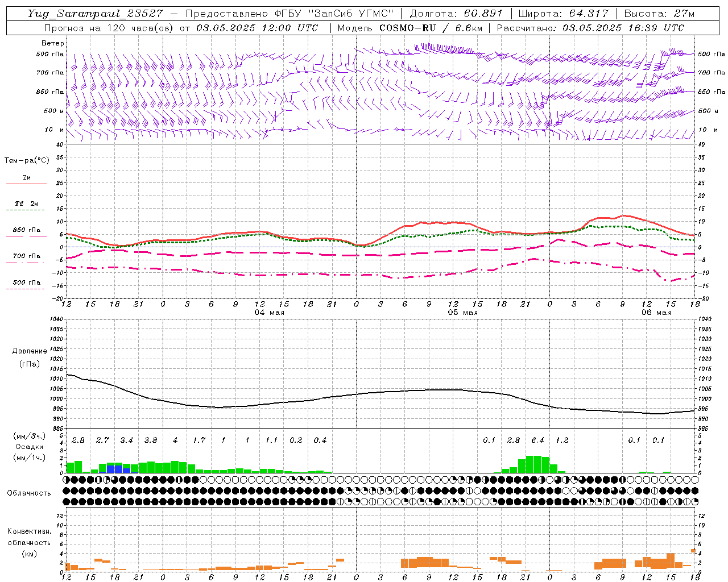Click the computed time 03.05.2025 16:39 UTC
This screenshot has width=728, height=582.
[x=623, y=28]
